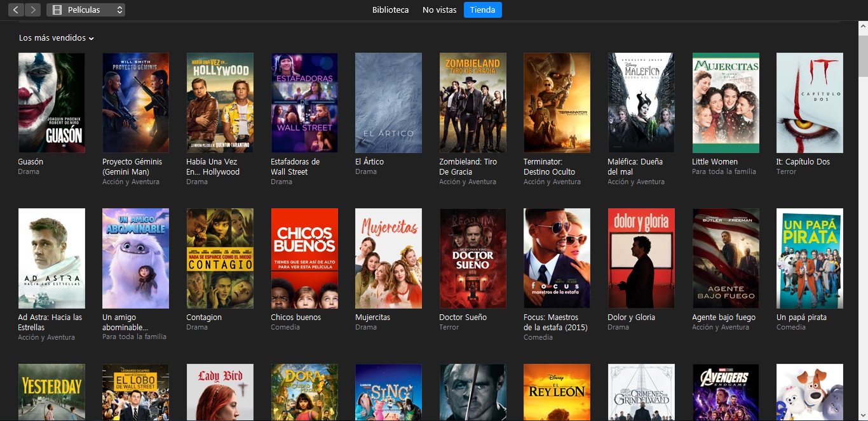Click the Mujercitas title text
868x421 pixels.
coord(373,317)
